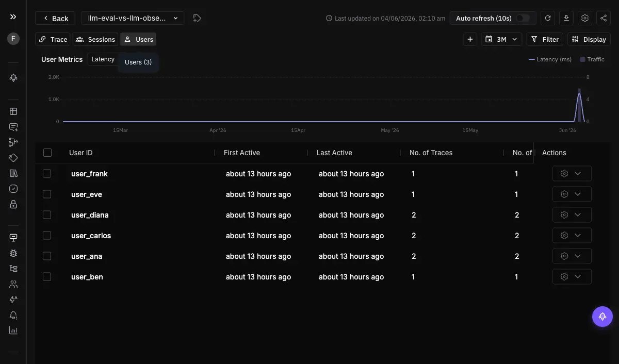
Task: Open the rocket icon in the sidebar
Action: click(13, 78)
